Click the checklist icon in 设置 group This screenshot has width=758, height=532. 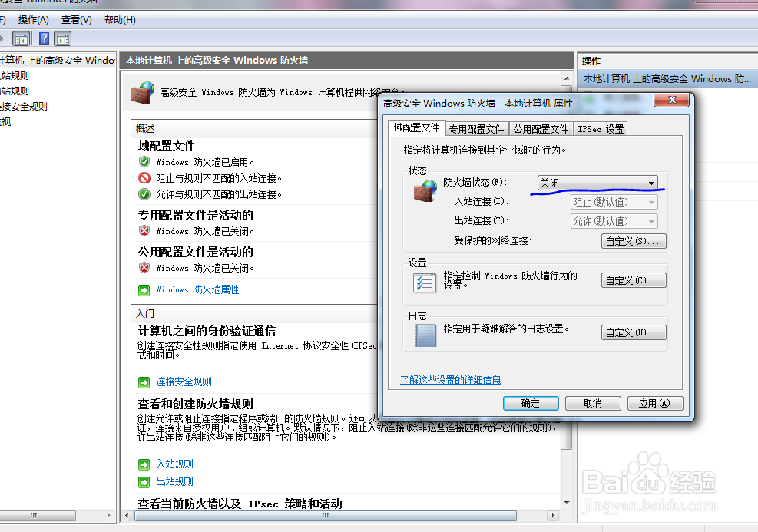coord(425,283)
